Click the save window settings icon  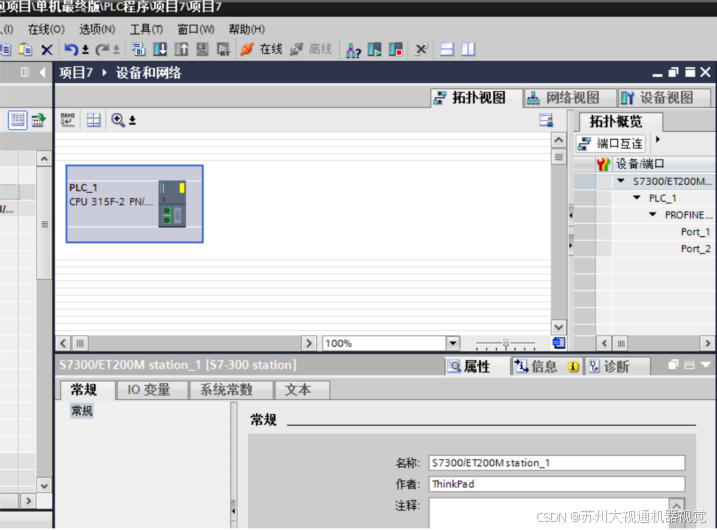[546, 120]
